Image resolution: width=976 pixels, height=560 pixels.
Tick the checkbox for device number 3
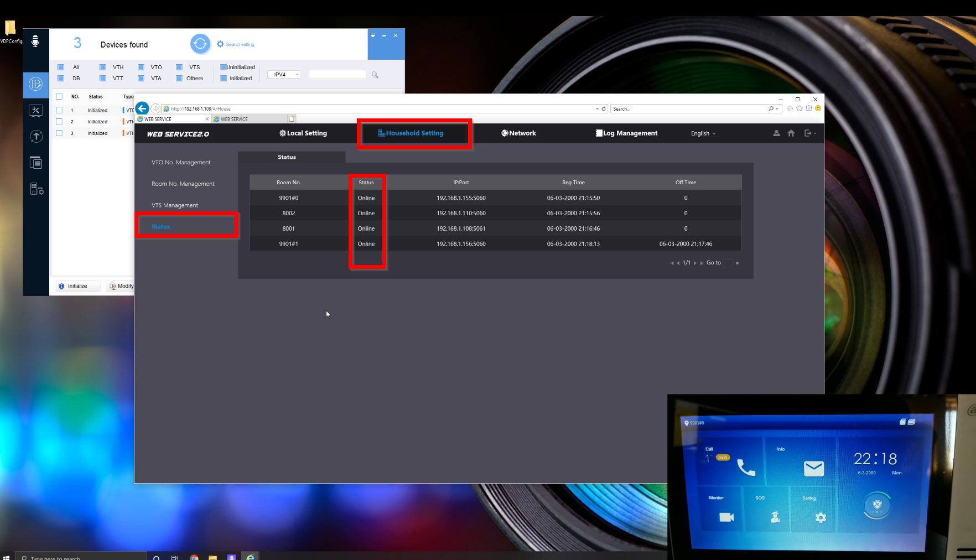point(59,133)
